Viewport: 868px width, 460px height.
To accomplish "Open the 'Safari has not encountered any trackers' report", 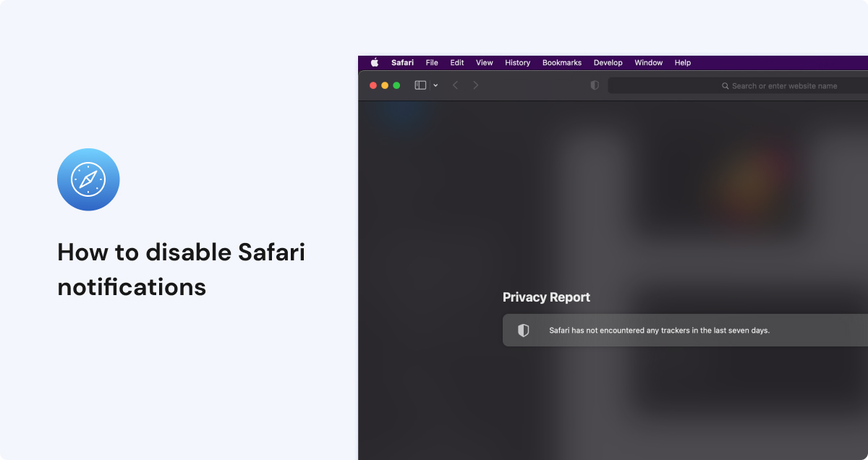I will (685, 331).
